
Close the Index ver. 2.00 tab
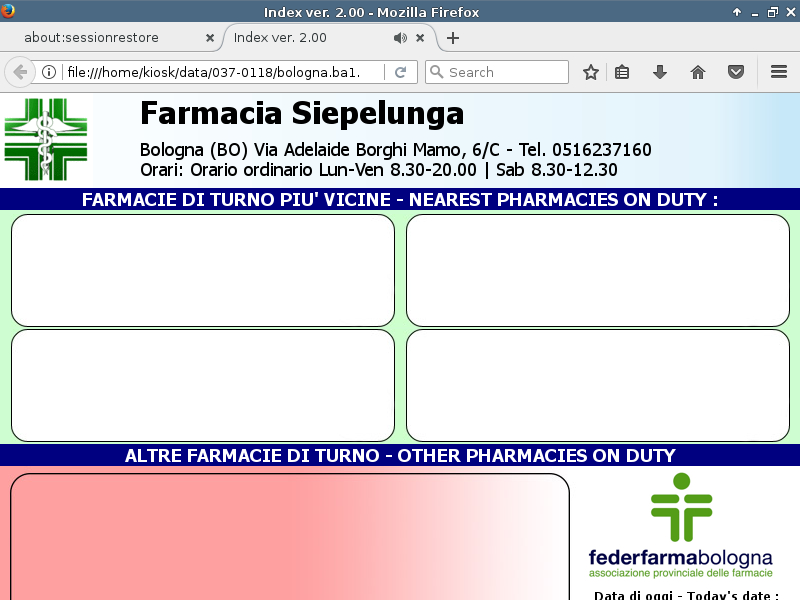[420, 38]
